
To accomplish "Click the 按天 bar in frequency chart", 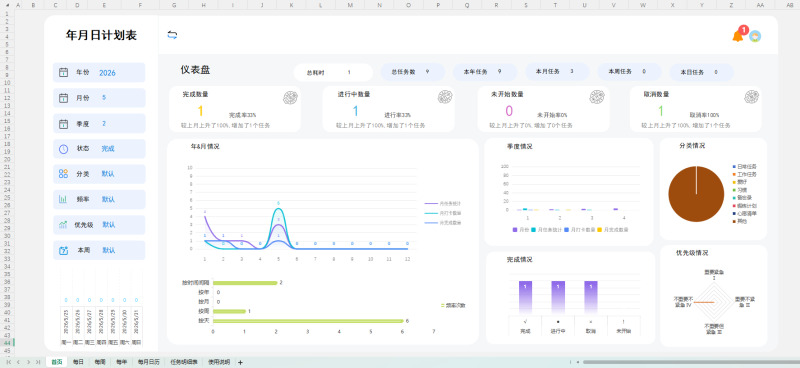I will tap(308, 321).
